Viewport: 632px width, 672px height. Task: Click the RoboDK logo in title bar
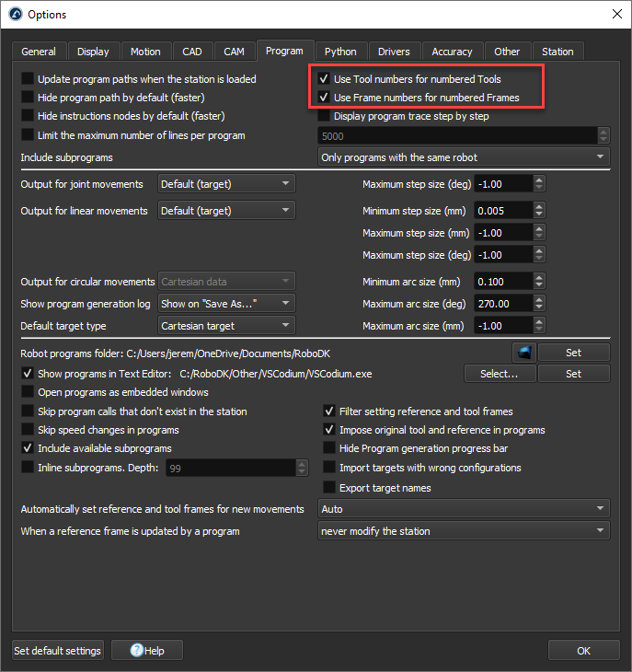click(x=14, y=15)
